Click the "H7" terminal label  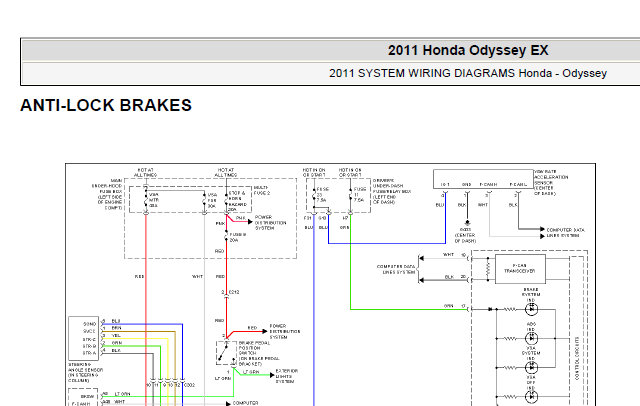tap(345, 218)
